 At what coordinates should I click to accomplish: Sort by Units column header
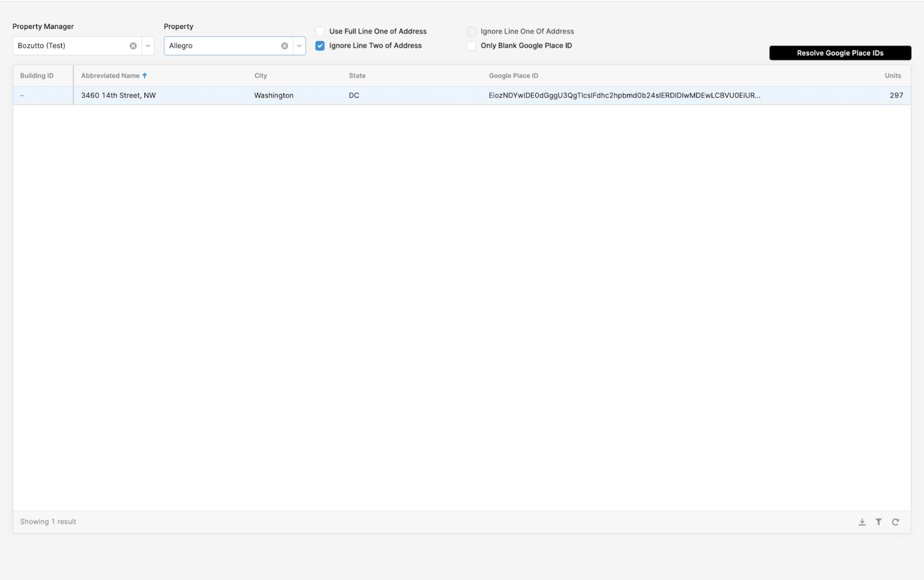coord(893,76)
